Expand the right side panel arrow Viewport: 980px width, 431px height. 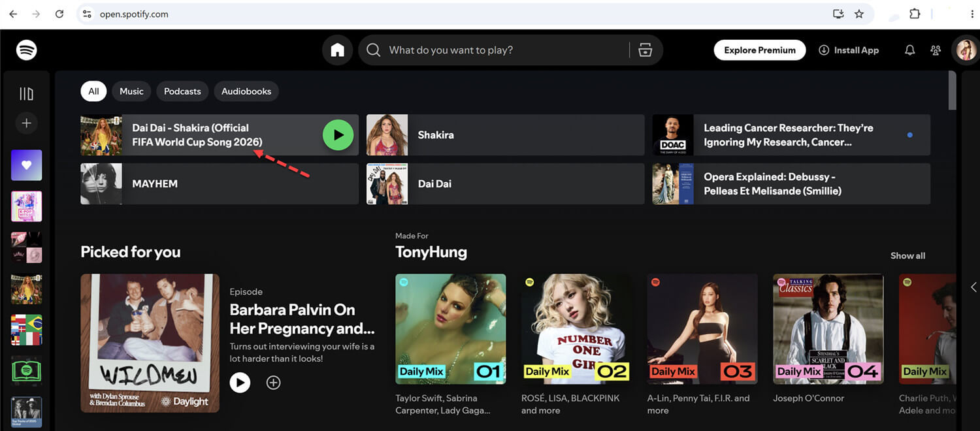pos(973,287)
